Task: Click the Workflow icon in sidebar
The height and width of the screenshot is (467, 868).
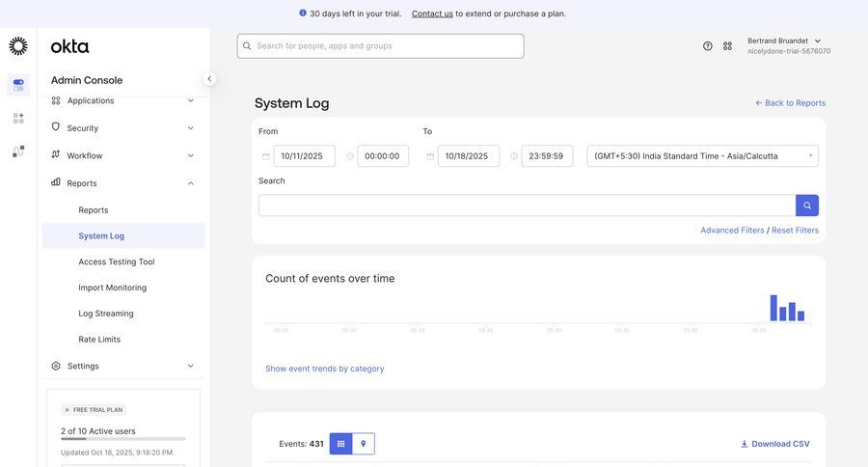Action: pos(55,154)
